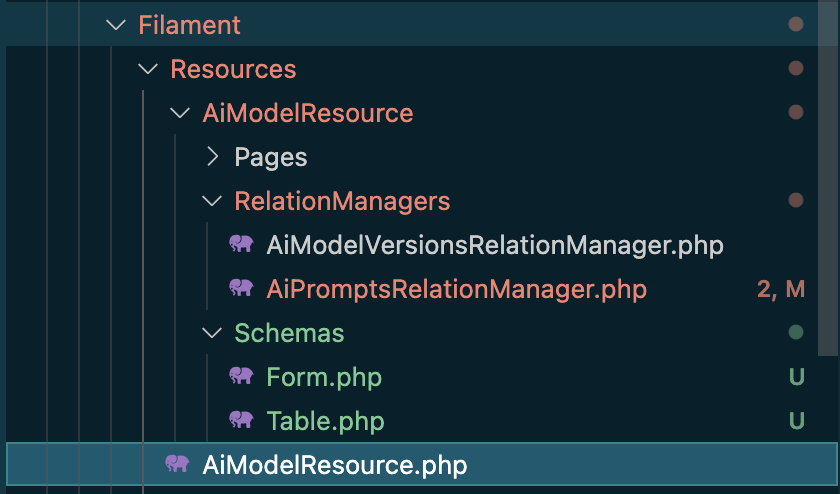The image size is (840, 494).
Task: Click modified dot badge on Filament folder
Action: pyautogui.click(x=796, y=25)
